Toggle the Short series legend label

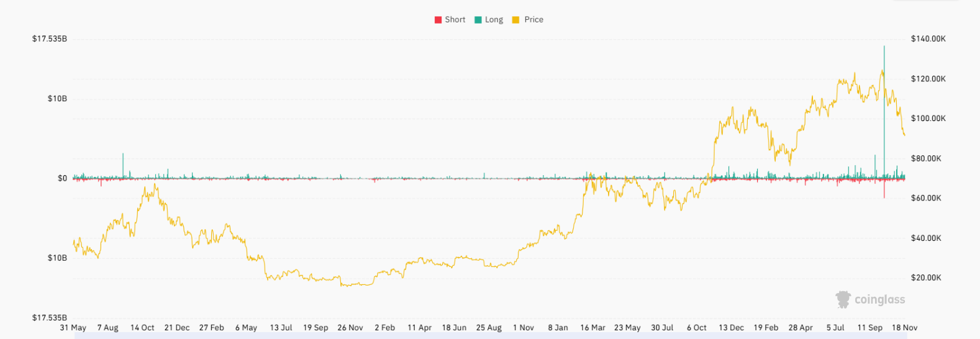click(x=455, y=20)
